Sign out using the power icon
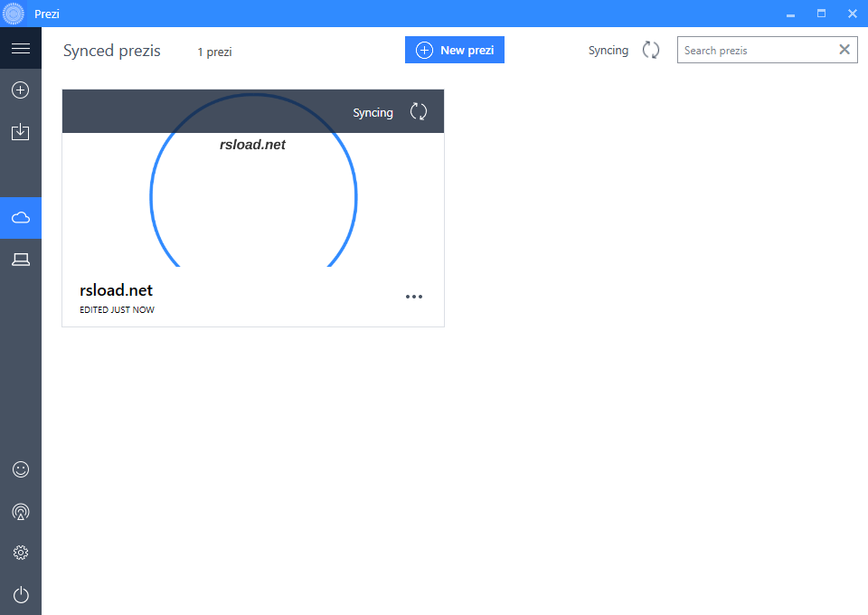868x615 pixels. tap(21, 594)
